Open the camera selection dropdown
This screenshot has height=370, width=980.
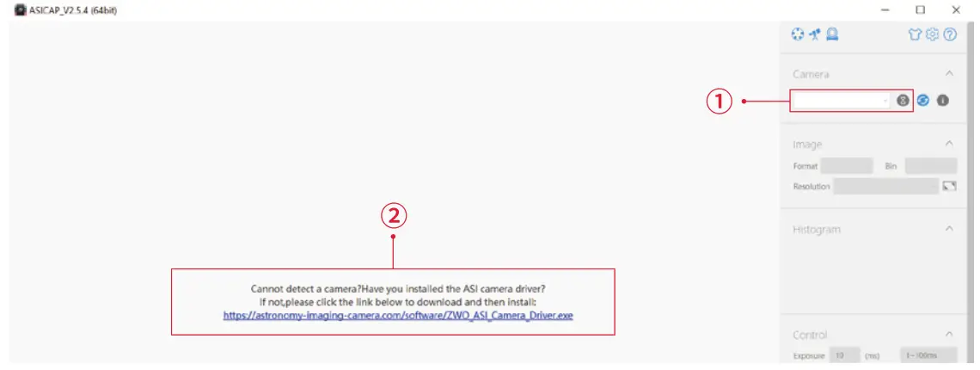click(x=842, y=100)
